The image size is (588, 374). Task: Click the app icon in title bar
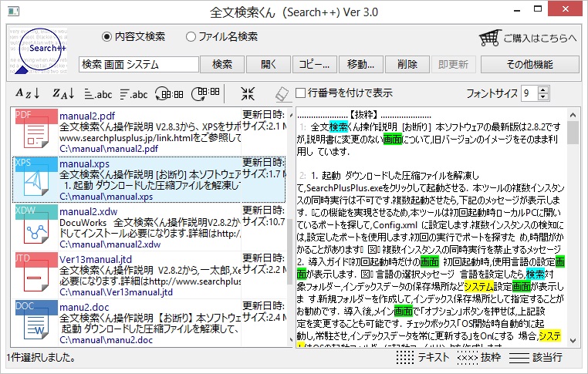tap(13, 12)
